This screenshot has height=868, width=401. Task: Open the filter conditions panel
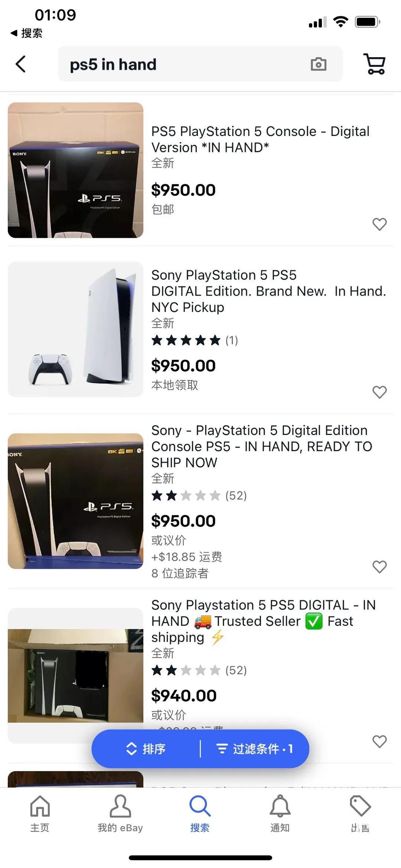point(255,749)
